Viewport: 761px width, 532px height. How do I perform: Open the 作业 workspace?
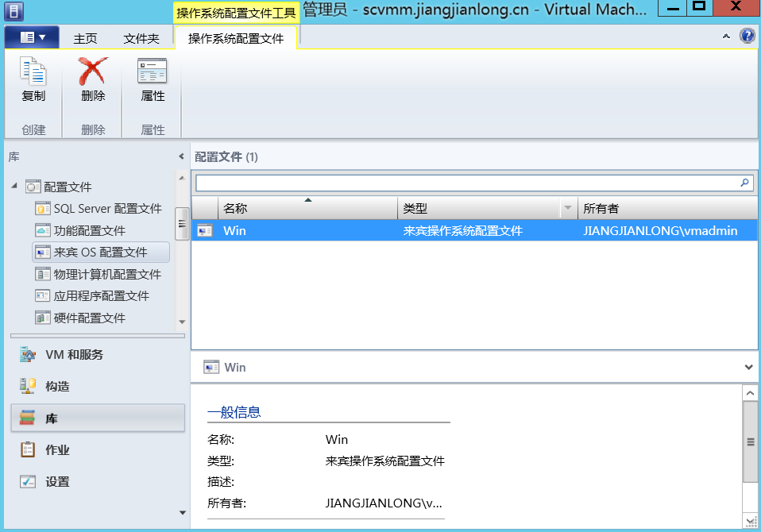tap(98, 449)
